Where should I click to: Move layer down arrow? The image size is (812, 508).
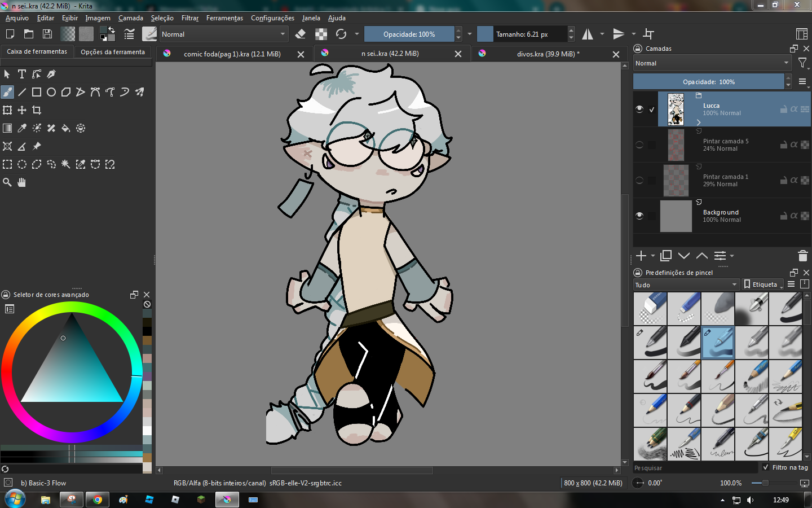pyautogui.click(x=684, y=256)
